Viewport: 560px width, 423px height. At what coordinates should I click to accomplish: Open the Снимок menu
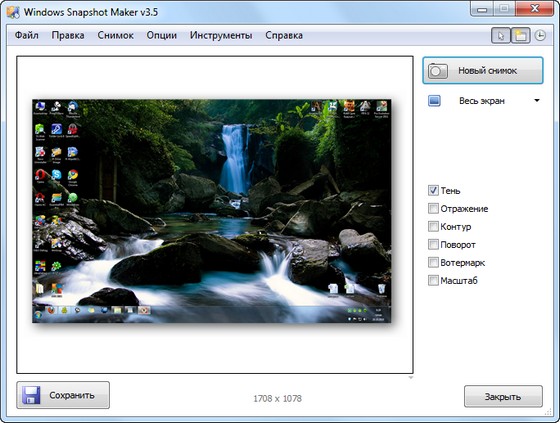click(115, 35)
